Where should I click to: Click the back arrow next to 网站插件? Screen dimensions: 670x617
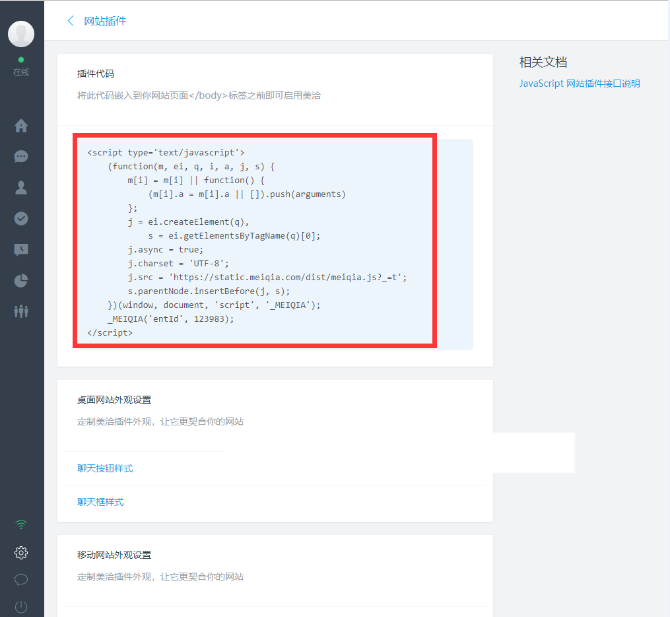(71, 21)
